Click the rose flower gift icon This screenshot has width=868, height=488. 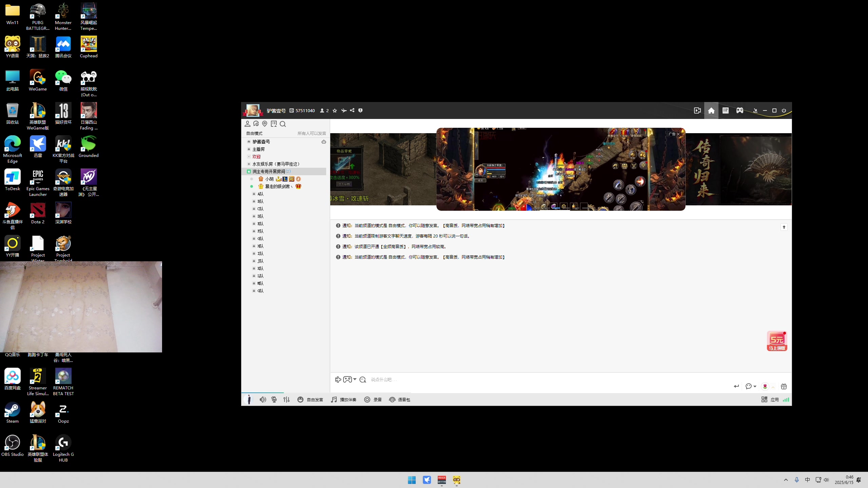tap(765, 386)
